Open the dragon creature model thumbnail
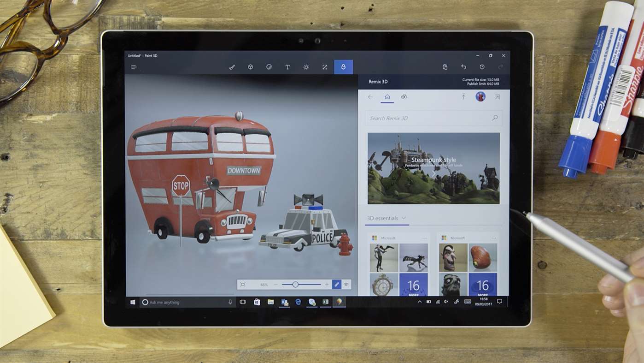This screenshot has height=363, width=644. click(413, 257)
